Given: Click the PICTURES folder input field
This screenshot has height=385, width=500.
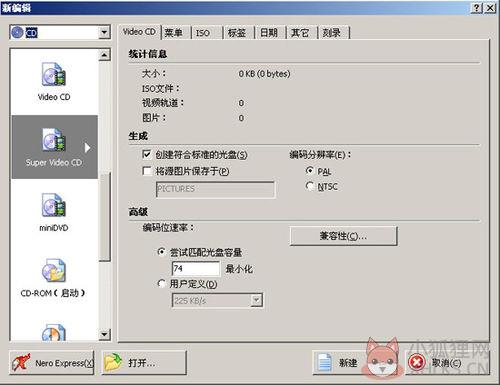Looking at the screenshot, I should click(216, 189).
